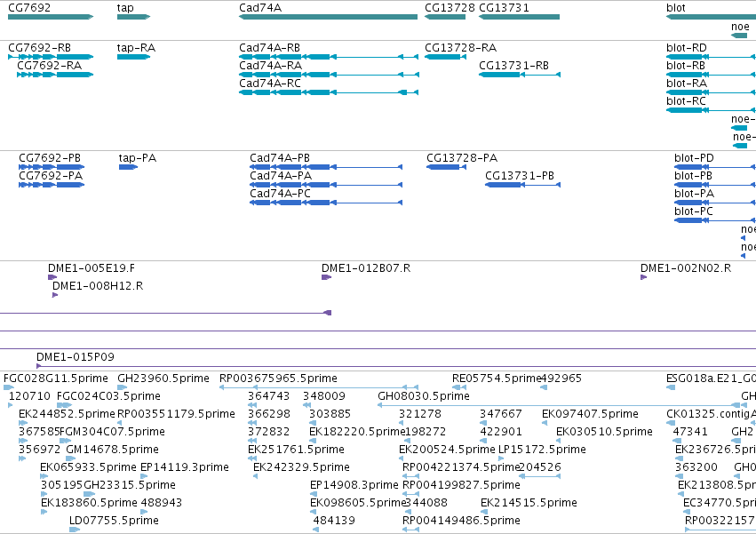This screenshot has height=534, width=756.
Task: Click the DME1-012B07.R clone end
Action: click(x=326, y=277)
